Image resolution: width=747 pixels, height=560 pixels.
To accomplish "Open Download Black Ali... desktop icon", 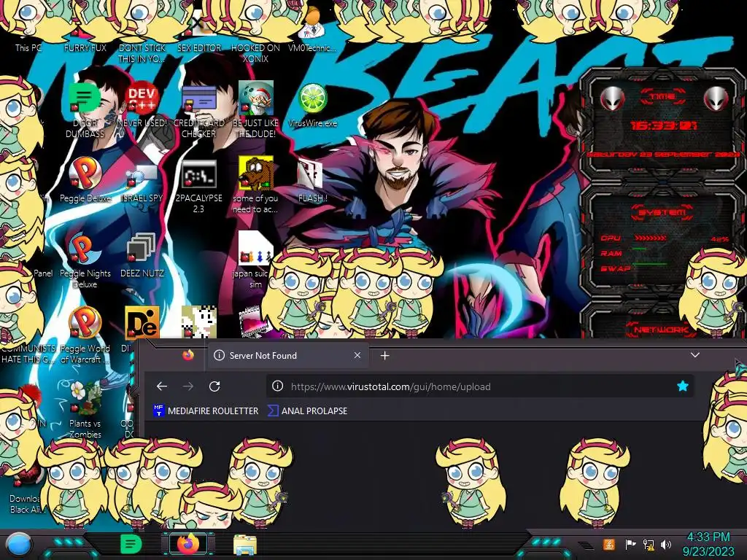I will tap(26, 491).
